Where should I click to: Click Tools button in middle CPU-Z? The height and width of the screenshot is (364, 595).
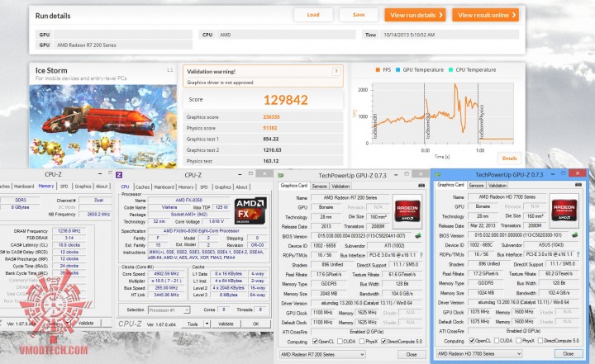[193, 324]
